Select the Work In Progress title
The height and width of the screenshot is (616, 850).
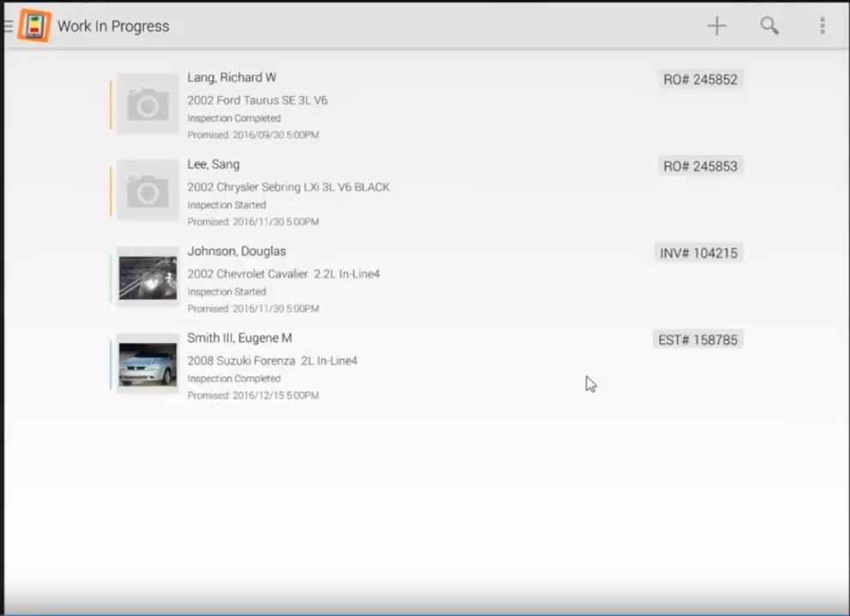[113, 27]
